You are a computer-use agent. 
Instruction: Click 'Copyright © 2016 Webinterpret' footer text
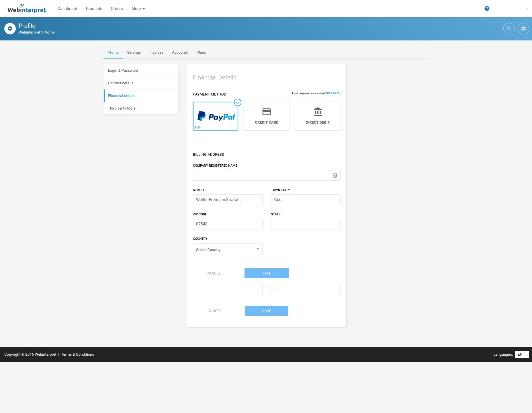click(30, 354)
